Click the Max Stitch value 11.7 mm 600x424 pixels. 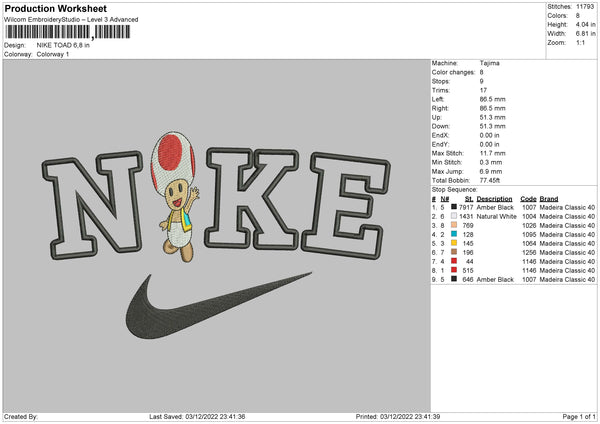(x=492, y=153)
